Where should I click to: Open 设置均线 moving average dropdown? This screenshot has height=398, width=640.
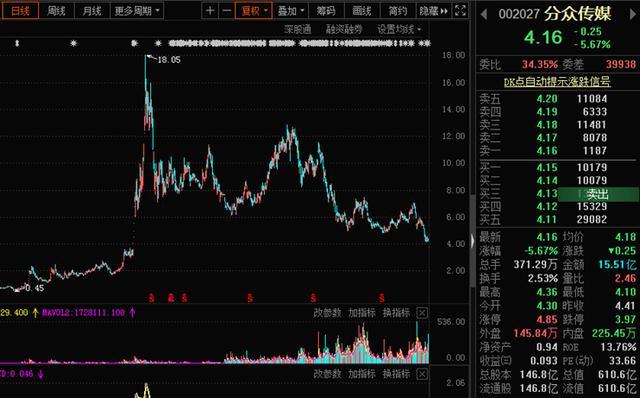coord(398,29)
